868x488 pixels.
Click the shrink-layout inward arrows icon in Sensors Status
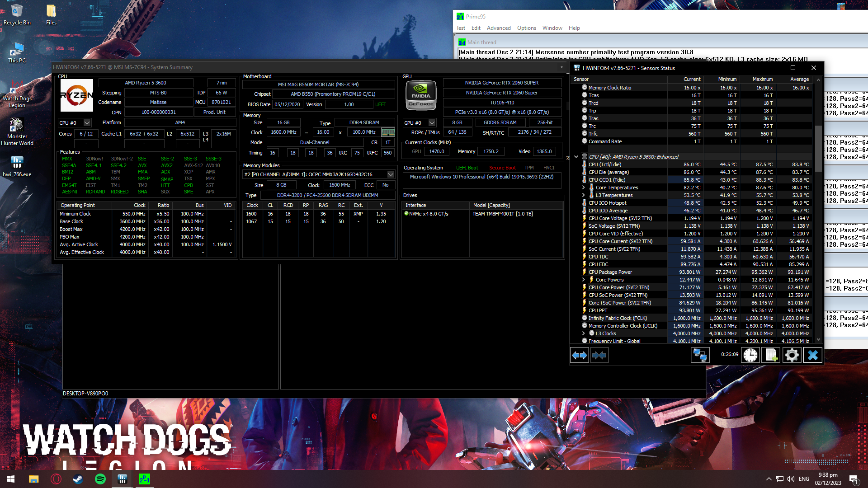[x=599, y=356]
